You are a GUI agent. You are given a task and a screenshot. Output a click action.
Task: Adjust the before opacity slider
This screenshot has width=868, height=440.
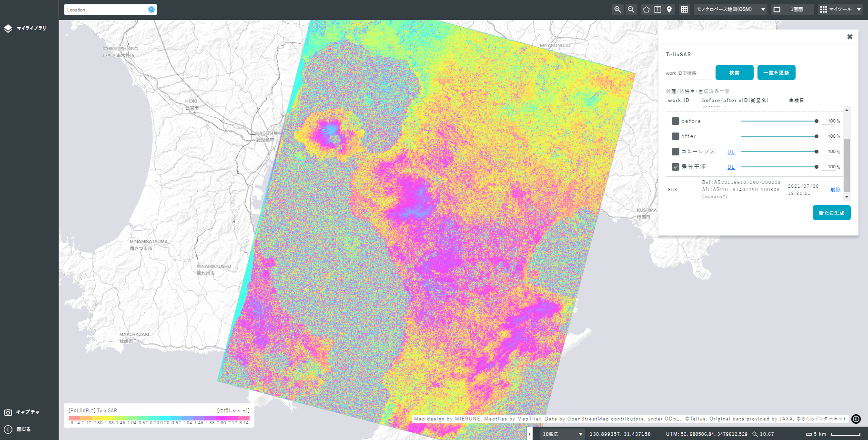pos(779,121)
